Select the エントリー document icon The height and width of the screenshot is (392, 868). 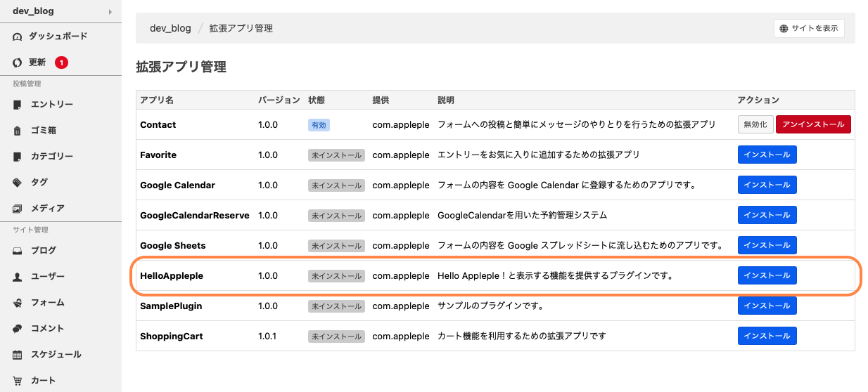tap(18, 105)
